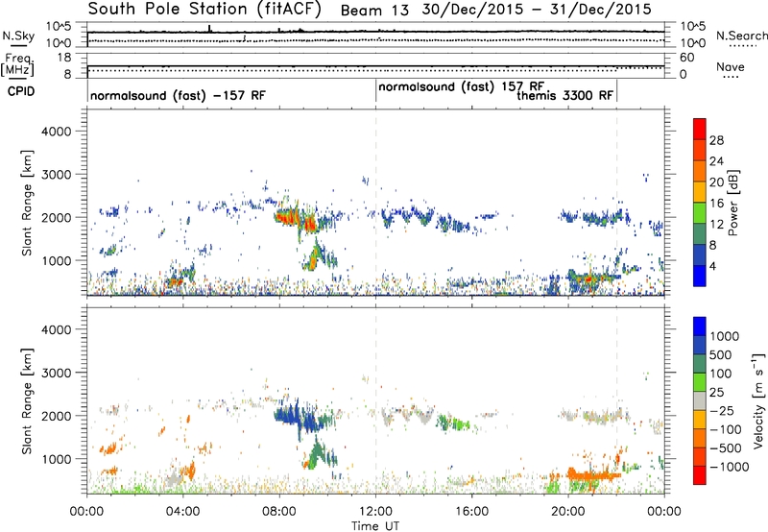This screenshot has width=768, height=532.
Task: Click the '20:00' time axis label
Action: pyautogui.click(x=567, y=512)
